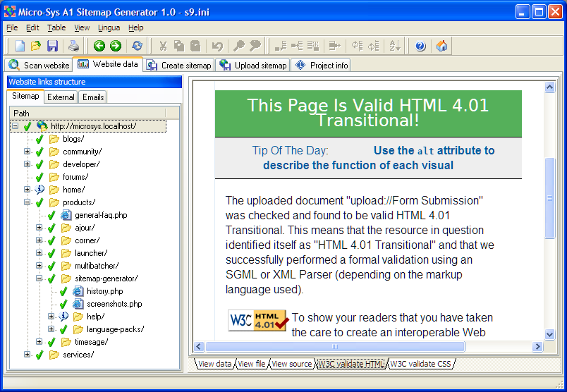Click the horizontal scrollbar thumb in preview
This screenshot has height=392, width=567.
[335, 346]
